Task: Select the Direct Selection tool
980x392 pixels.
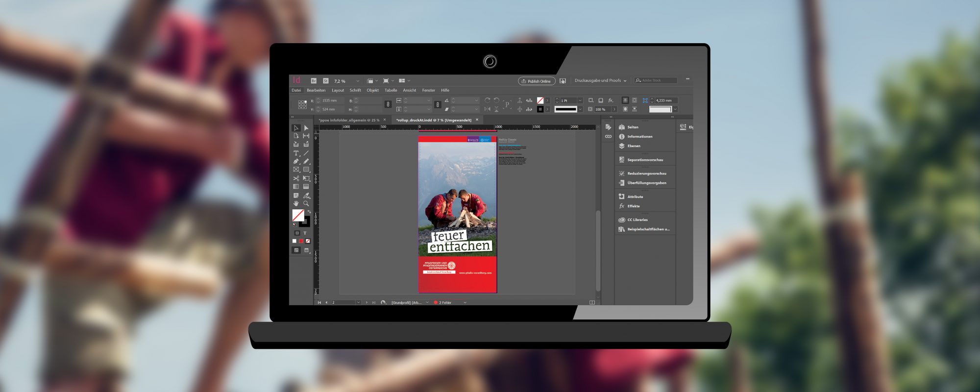Action: (x=306, y=128)
